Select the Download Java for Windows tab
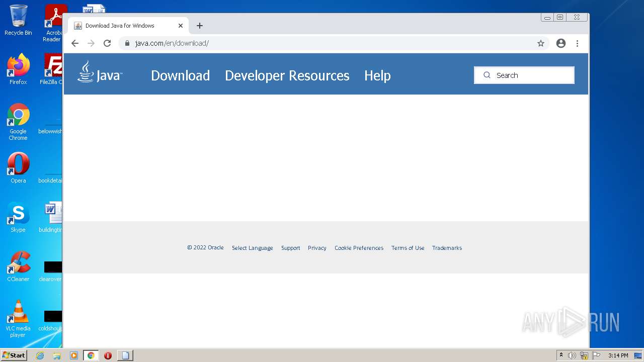This screenshot has height=362, width=644. pyautogui.click(x=128, y=26)
